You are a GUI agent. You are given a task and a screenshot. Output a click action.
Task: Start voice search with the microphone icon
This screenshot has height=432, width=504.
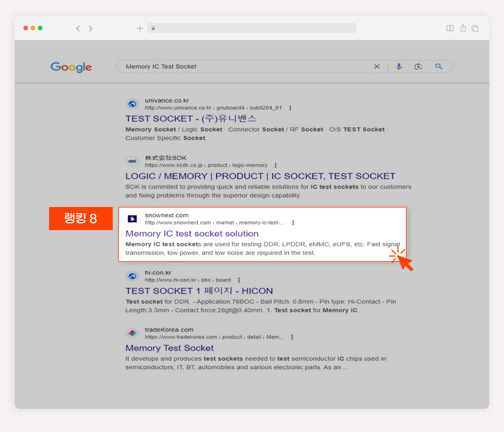[399, 67]
